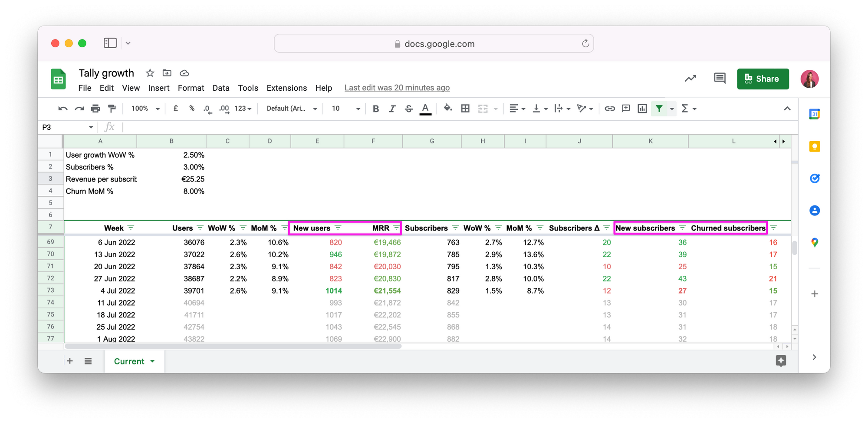Check cloud save status icon
The height and width of the screenshot is (423, 868).
coord(184,73)
